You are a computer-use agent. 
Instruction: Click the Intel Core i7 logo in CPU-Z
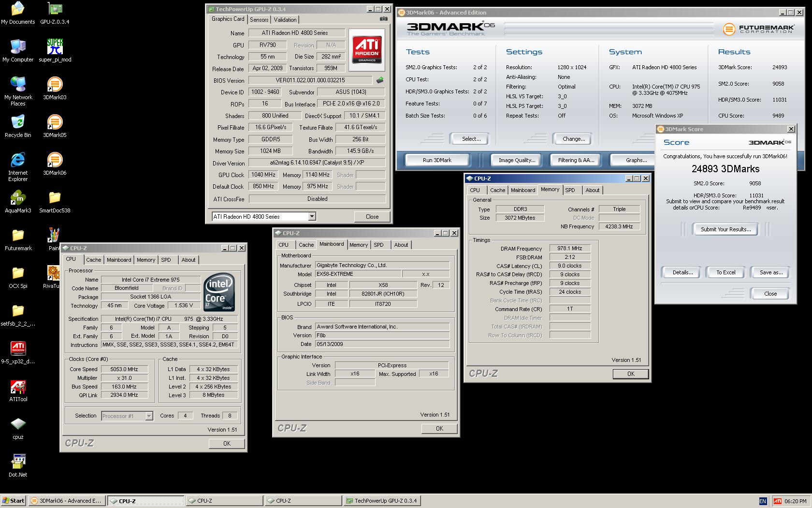pyautogui.click(x=219, y=292)
